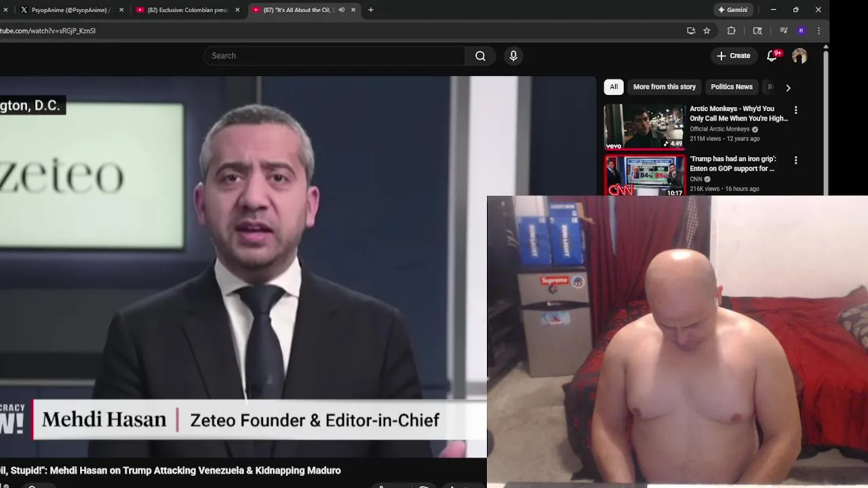
Task: Focus the YouTube search input field
Action: coord(334,56)
